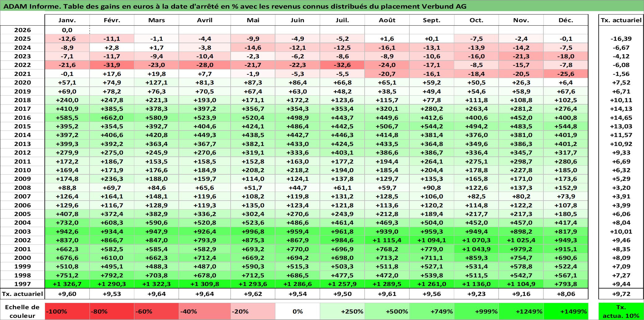This screenshot has width=644, height=320.
Task: Click the 2018 Janv. cell +240,0
Action: [67, 100]
